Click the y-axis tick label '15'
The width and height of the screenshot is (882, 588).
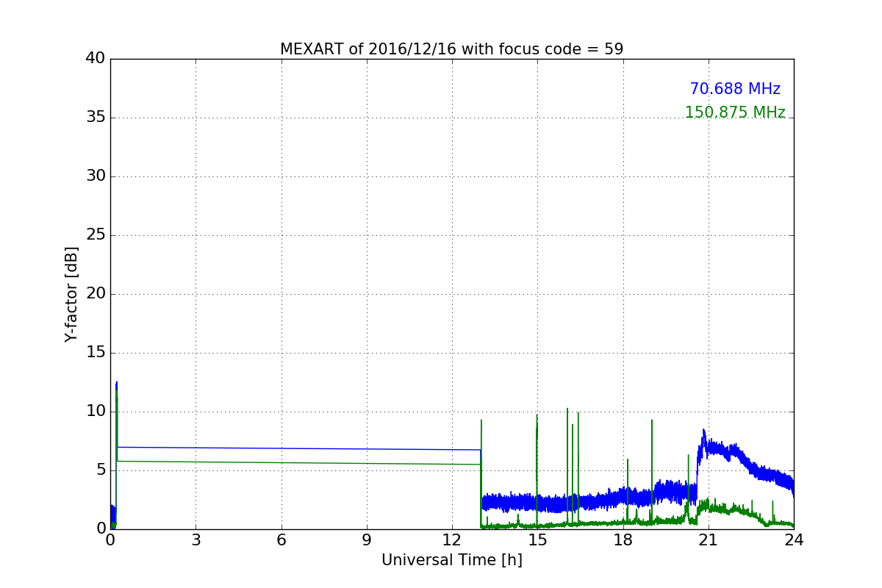click(x=96, y=352)
